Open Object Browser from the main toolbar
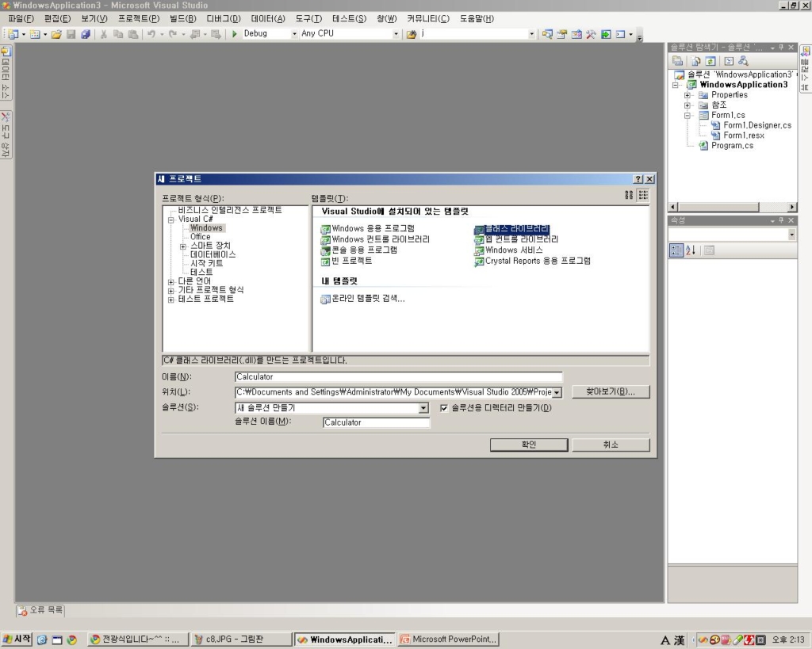The image size is (812, 649). (x=576, y=34)
